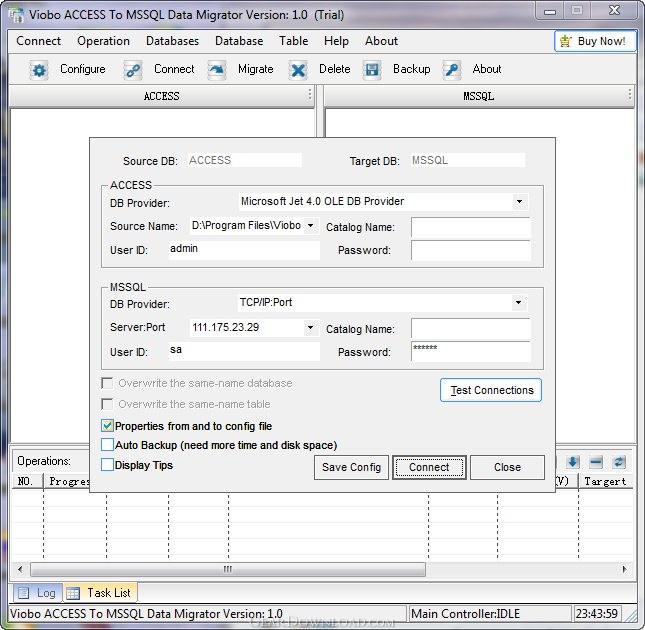Click the MSSQL Catalog Name field
The height and width of the screenshot is (630, 645).
[x=471, y=328]
